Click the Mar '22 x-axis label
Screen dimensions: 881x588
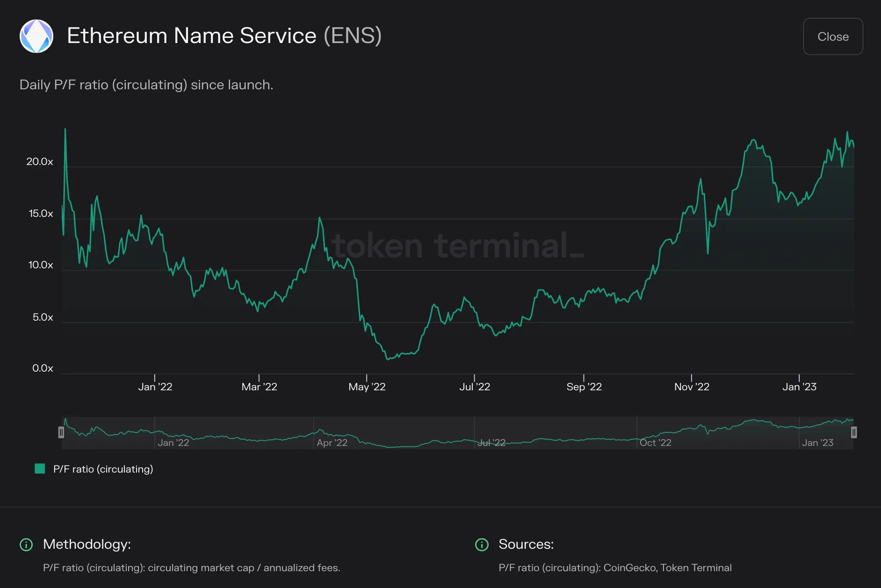(260, 387)
